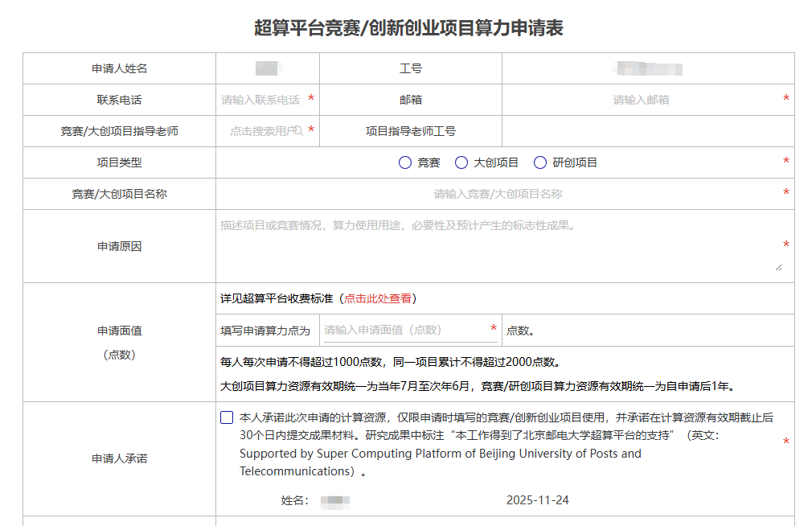Click the 申请人承诺 row label
The height and width of the screenshot is (526, 812).
point(119,458)
